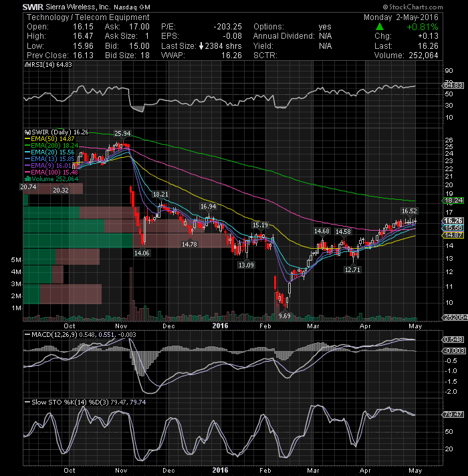Click the 13.09 price annotation

(x=246, y=265)
